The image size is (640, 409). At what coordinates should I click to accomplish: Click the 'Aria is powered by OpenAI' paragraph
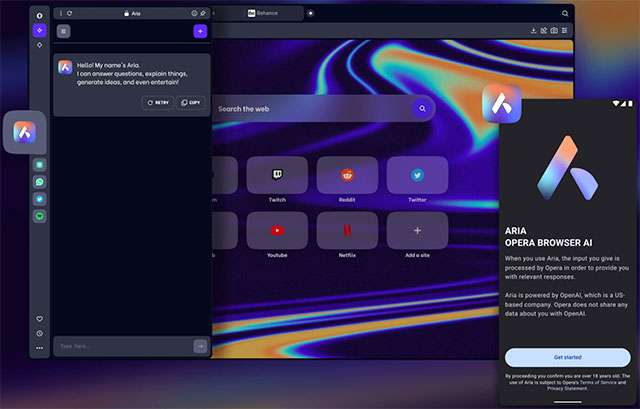pyautogui.click(x=566, y=304)
